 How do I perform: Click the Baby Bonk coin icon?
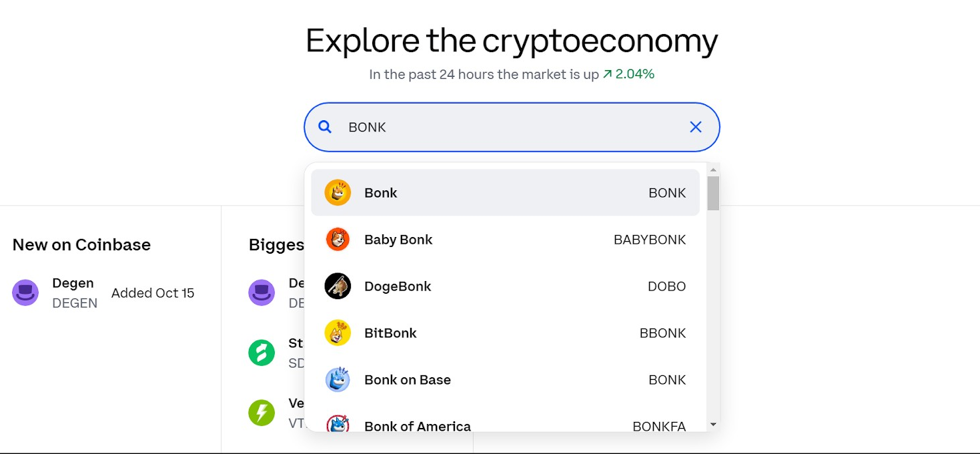pyautogui.click(x=338, y=239)
